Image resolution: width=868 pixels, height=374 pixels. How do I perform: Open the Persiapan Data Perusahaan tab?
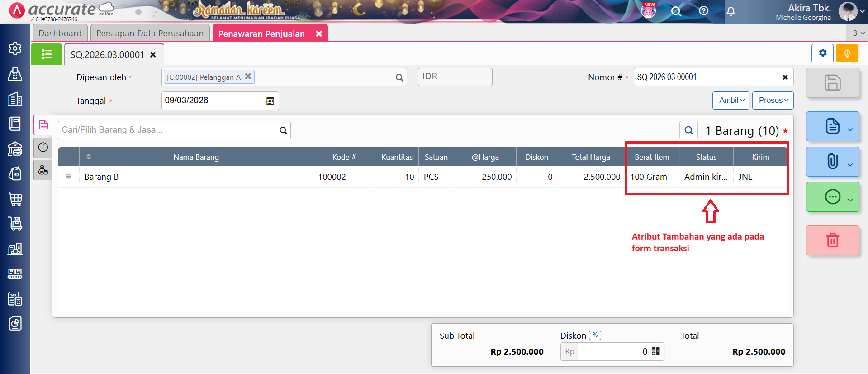coord(150,34)
